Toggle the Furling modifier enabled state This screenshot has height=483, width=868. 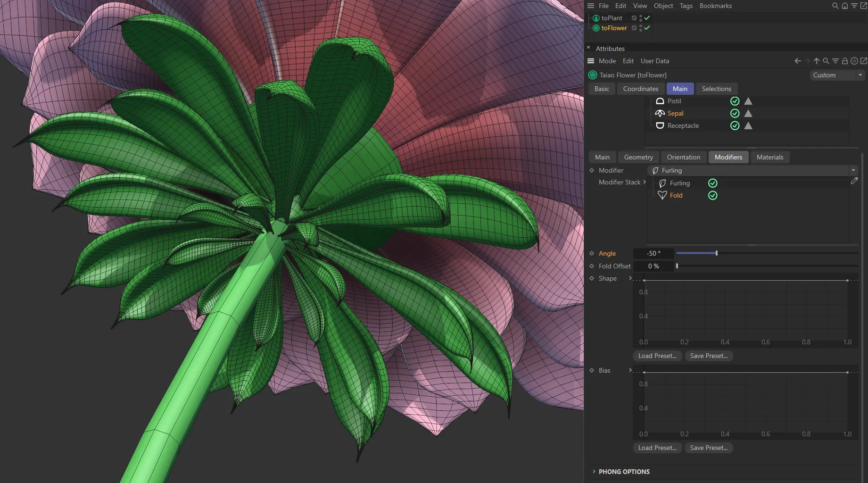coord(712,183)
